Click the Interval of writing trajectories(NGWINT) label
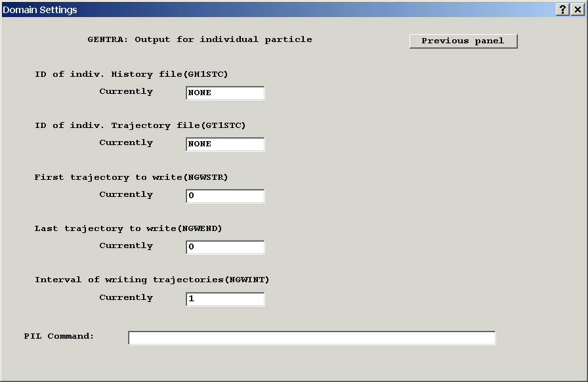The image size is (588, 382). [x=152, y=280]
